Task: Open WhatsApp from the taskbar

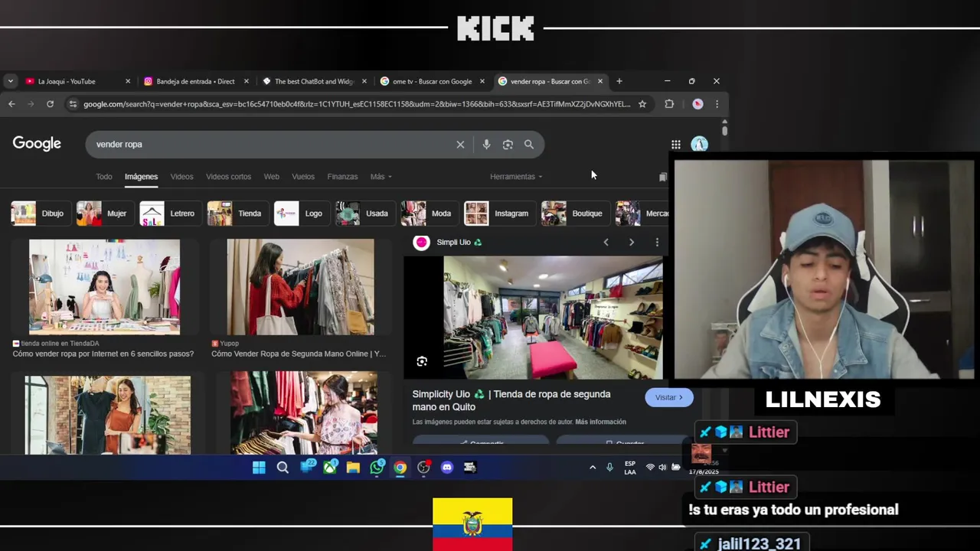Action: pos(377,468)
